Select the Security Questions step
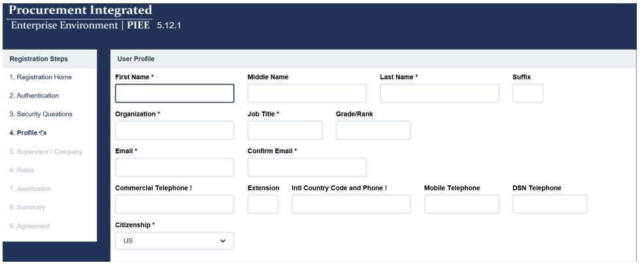This screenshot has height=269, width=644. click(x=41, y=114)
